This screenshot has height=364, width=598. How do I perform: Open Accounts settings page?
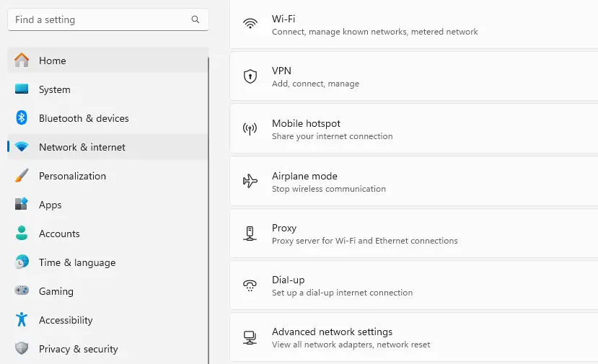(59, 234)
